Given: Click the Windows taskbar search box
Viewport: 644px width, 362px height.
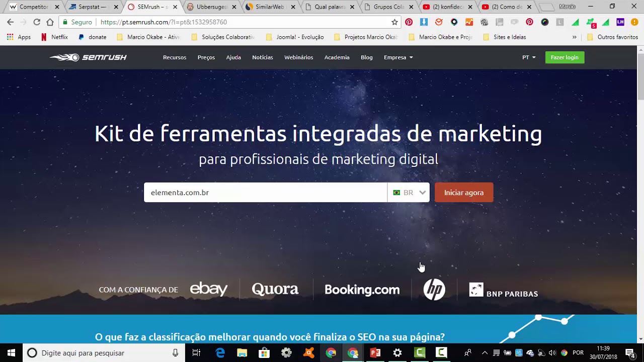Looking at the screenshot, I should tap(104, 353).
